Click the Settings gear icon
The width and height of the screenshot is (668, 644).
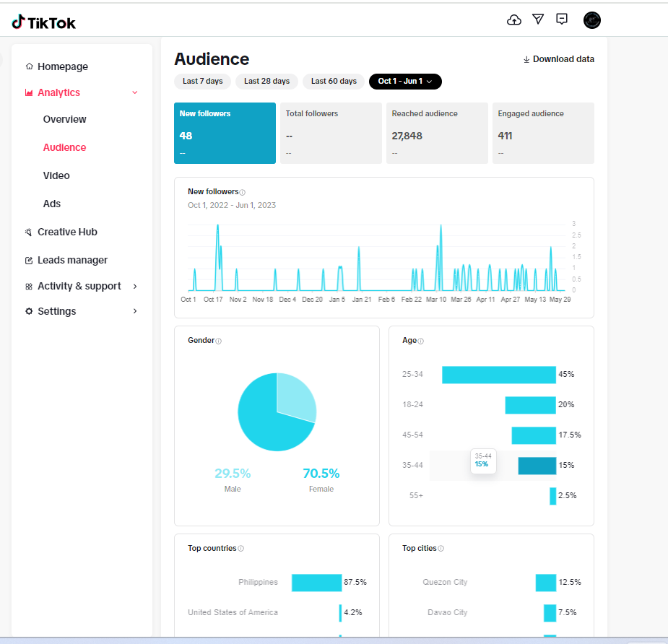point(29,311)
